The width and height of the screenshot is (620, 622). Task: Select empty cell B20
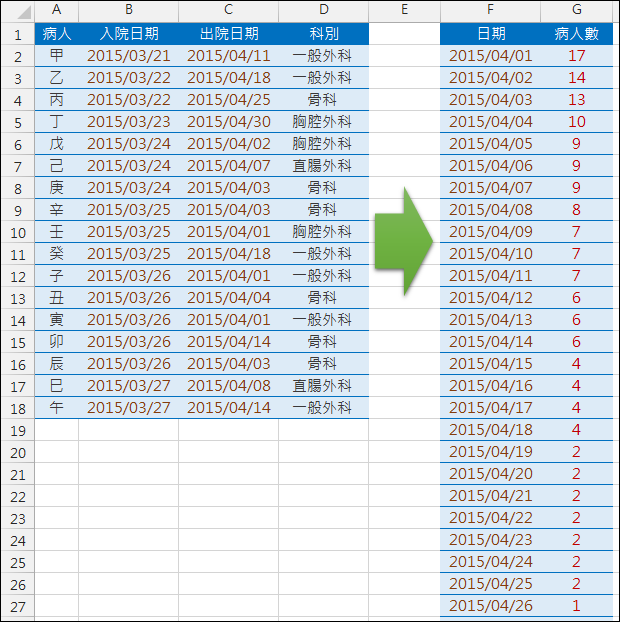(x=129, y=452)
